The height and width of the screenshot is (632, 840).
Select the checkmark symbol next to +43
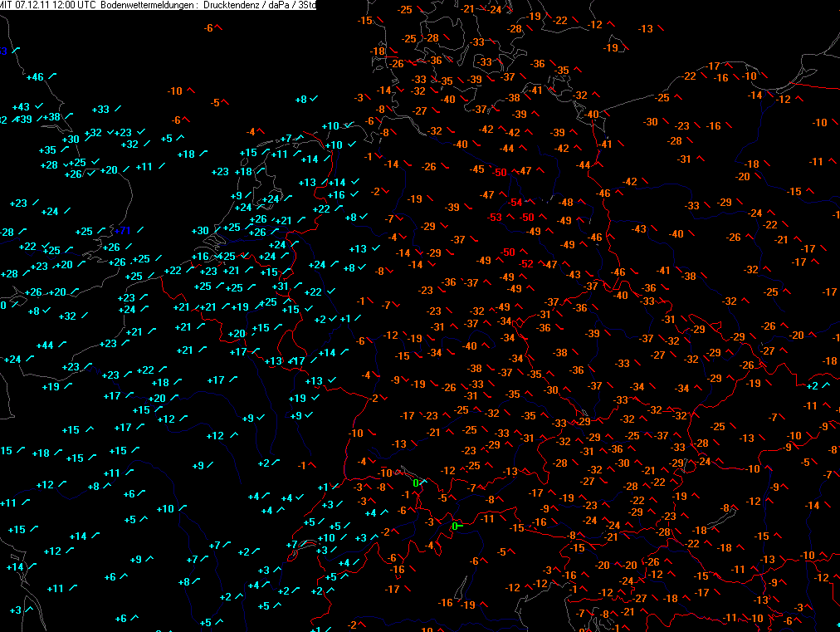(x=39, y=107)
